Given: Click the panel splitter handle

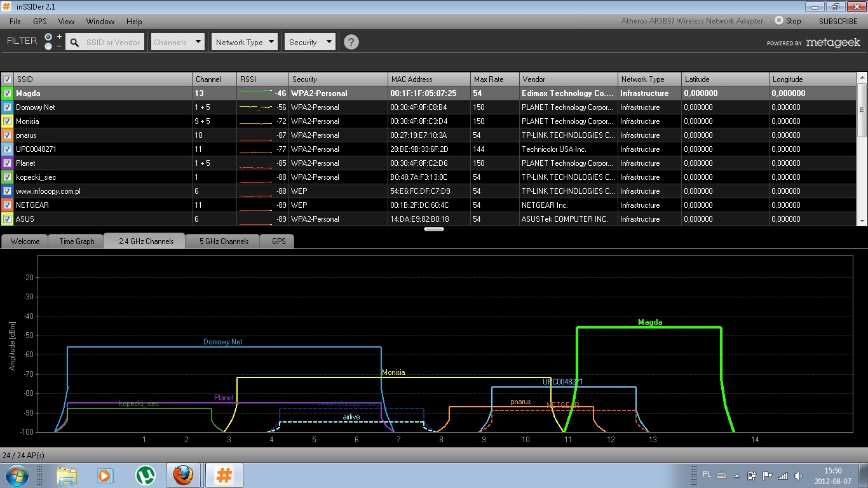Looking at the screenshot, I should [x=434, y=229].
